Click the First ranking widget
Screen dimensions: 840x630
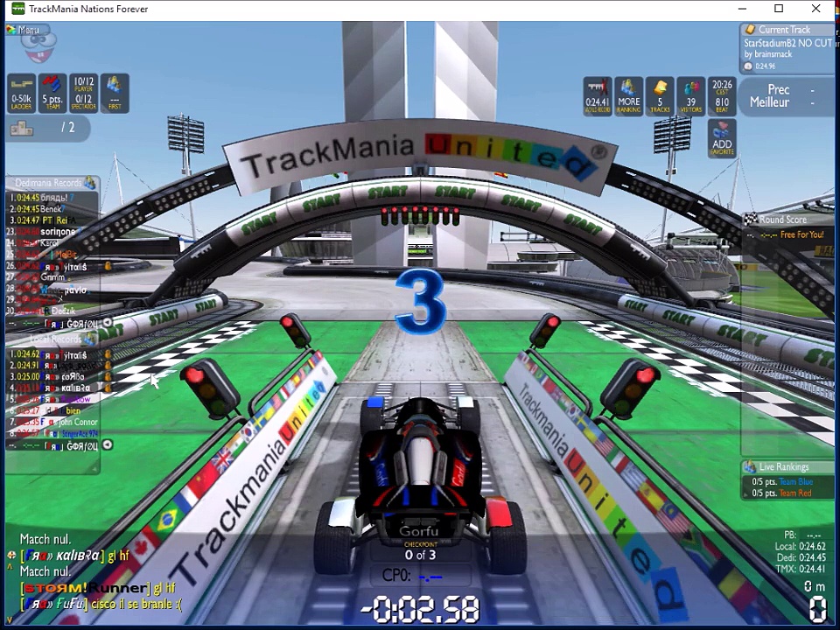(x=114, y=94)
